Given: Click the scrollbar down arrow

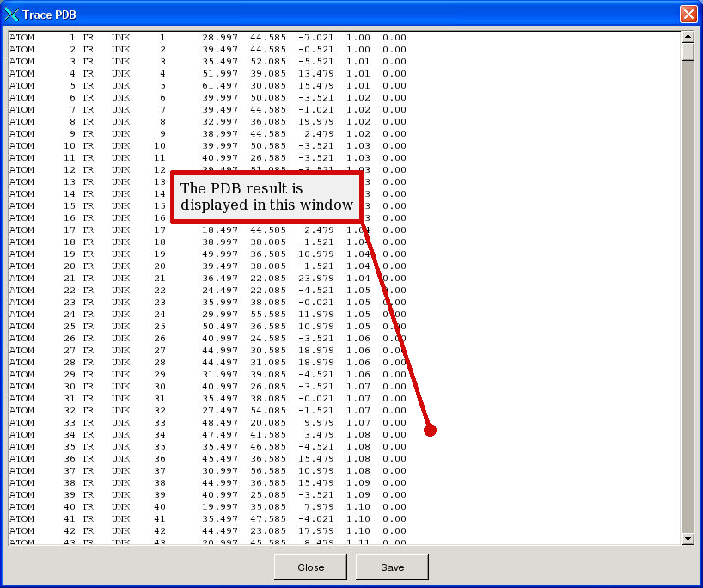Looking at the screenshot, I should click(688, 538).
